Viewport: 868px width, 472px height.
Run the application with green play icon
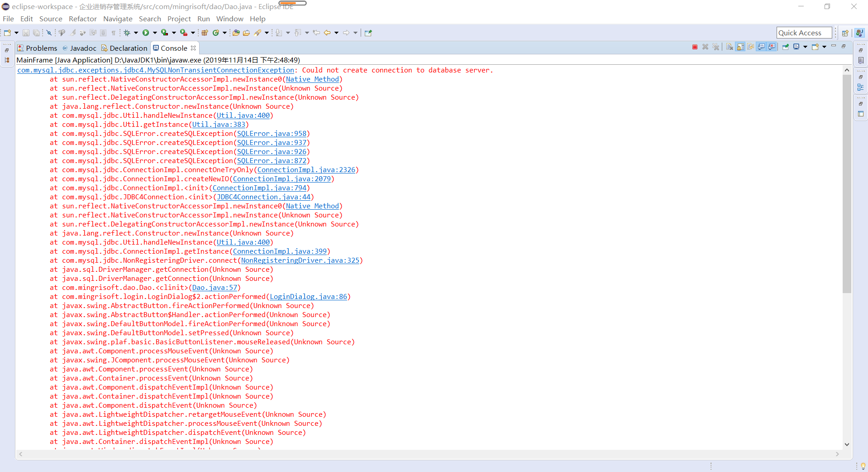click(x=146, y=33)
